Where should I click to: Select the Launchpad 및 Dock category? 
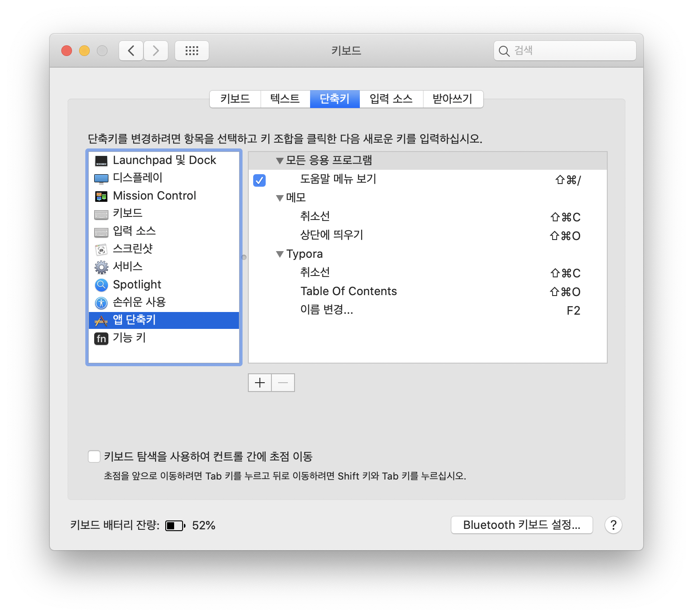coord(164,160)
